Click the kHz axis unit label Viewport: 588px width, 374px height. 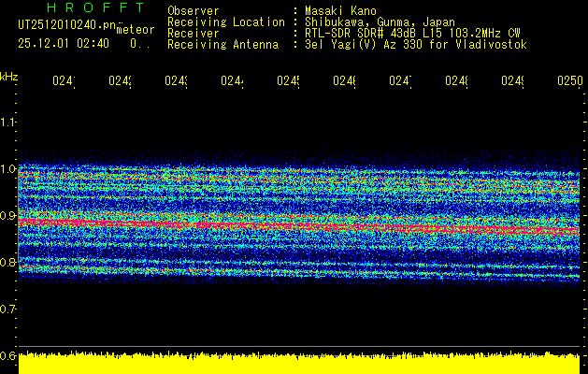tap(8, 75)
